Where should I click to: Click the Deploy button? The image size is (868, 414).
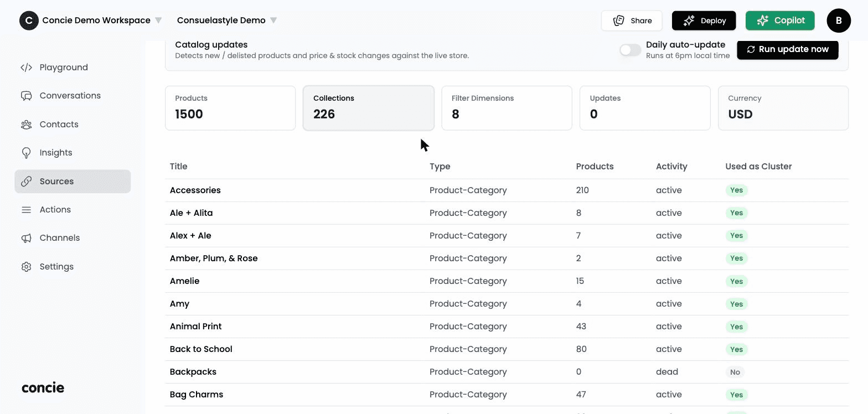(x=704, y=20)
